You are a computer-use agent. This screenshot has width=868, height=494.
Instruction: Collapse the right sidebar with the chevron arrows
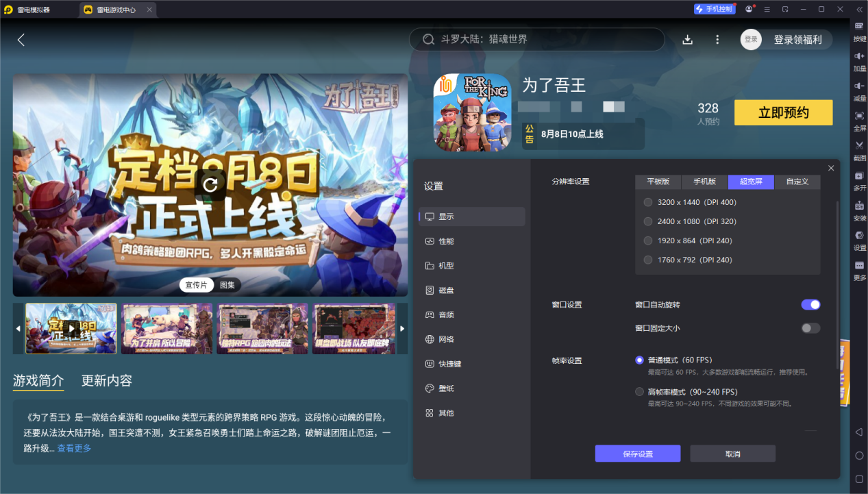(858, 10)
